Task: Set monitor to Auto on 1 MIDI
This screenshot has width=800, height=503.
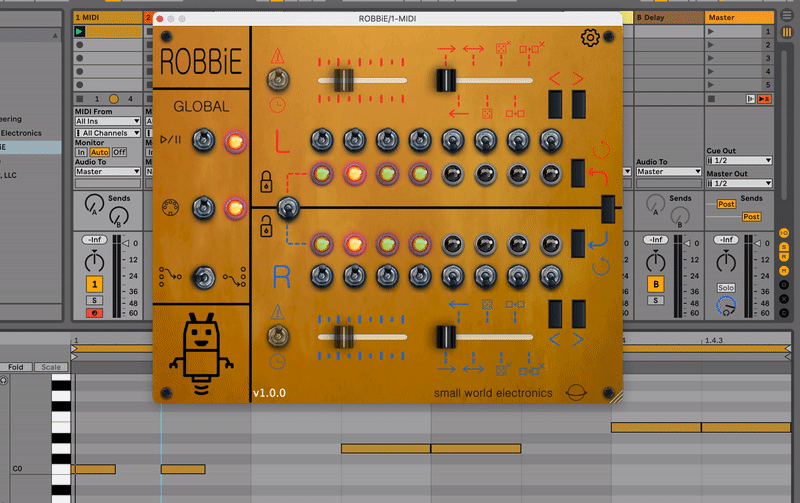Action: click(x=99, y=152)
